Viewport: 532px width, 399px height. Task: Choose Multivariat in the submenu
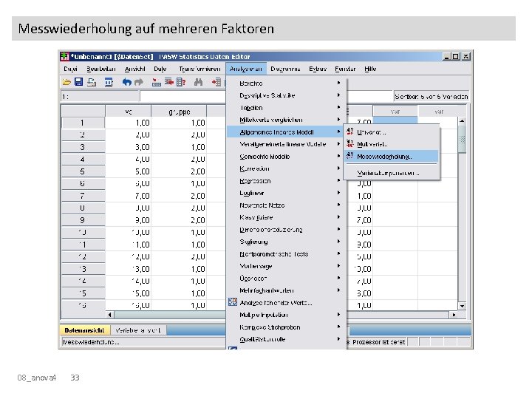(391, 144)
